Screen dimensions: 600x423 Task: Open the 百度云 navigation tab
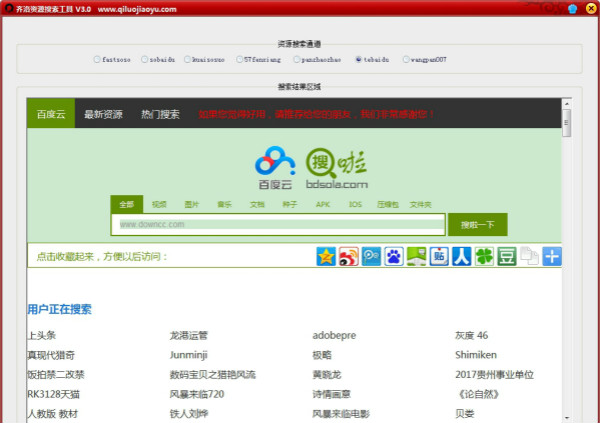click(x=51, y=114)
